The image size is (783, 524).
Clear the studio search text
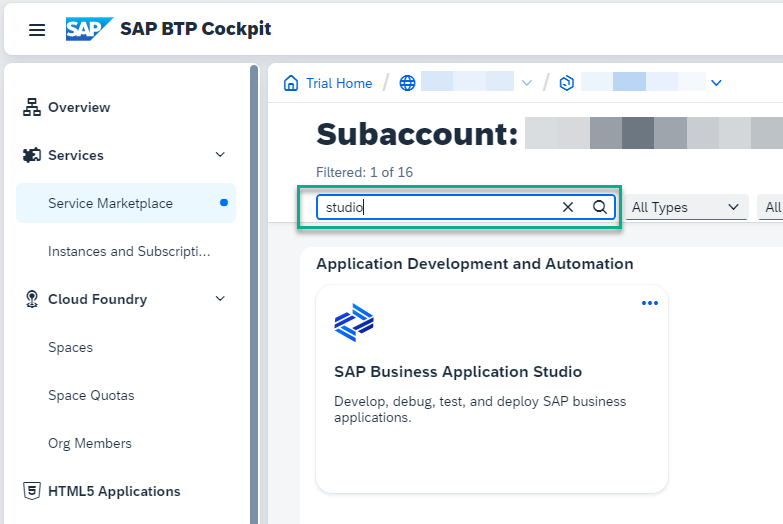pos(568,207)
